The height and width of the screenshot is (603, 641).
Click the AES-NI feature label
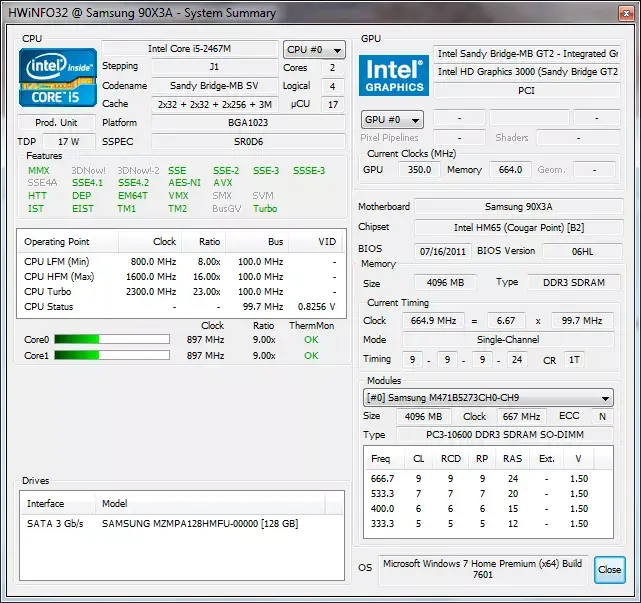click(x=184, y=183)
